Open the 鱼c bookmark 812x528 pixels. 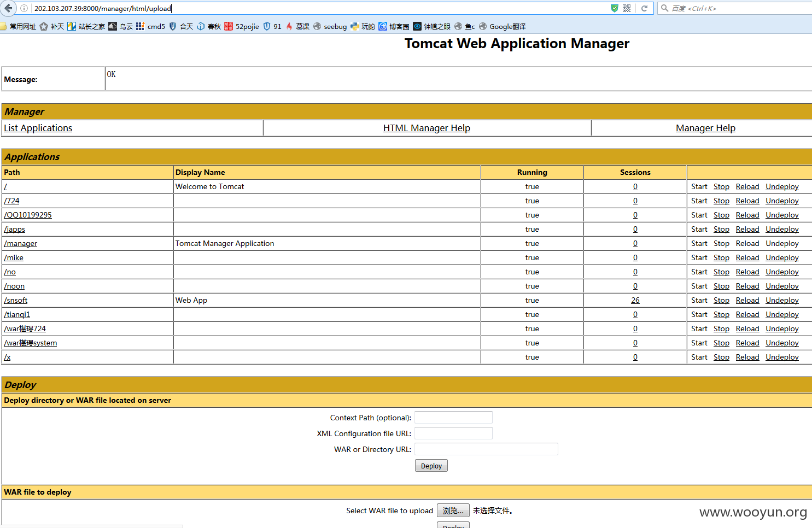pyautogui.click(x=464, y=26)
